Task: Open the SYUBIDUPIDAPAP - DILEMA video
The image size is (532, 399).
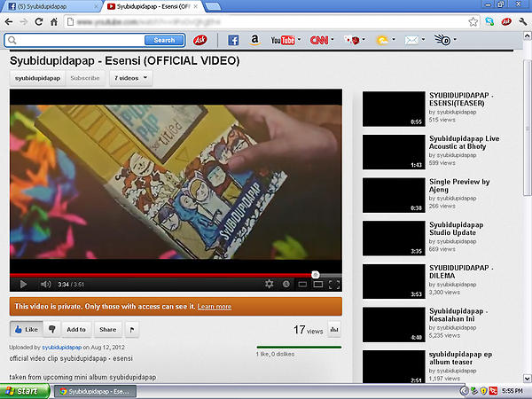Action: [x=394, y=281]
